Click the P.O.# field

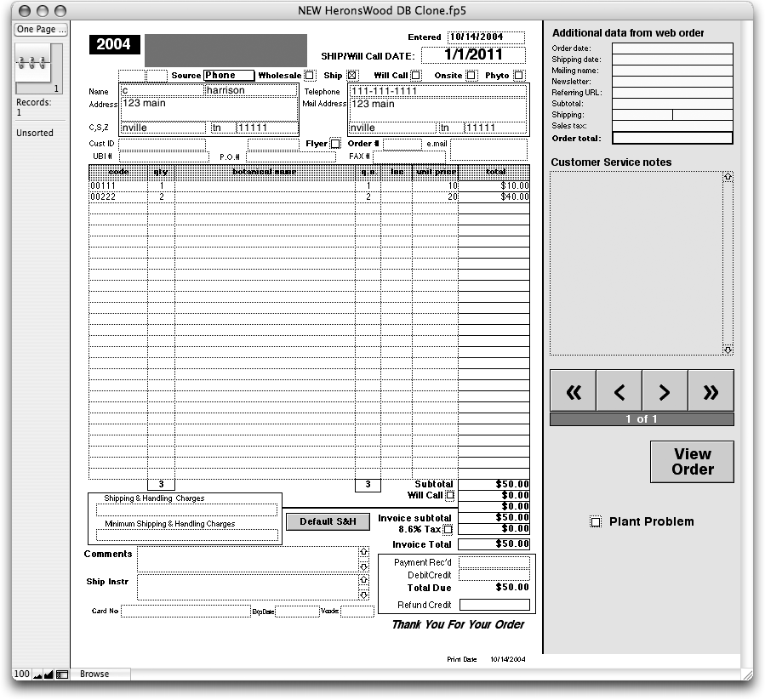click(291, 157)
